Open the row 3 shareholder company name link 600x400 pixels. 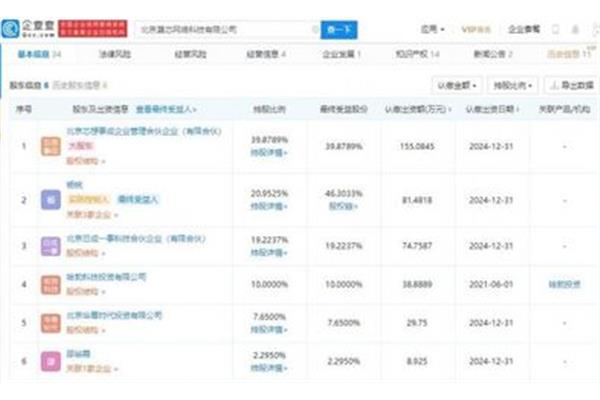[136, 239]
